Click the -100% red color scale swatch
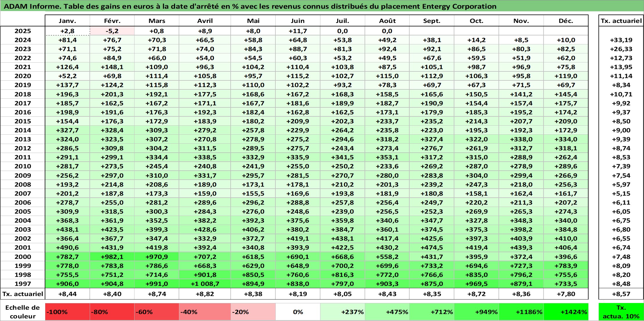Image resolution: width=644 pixels, height=321 pixels. click(x=67, y=312)
